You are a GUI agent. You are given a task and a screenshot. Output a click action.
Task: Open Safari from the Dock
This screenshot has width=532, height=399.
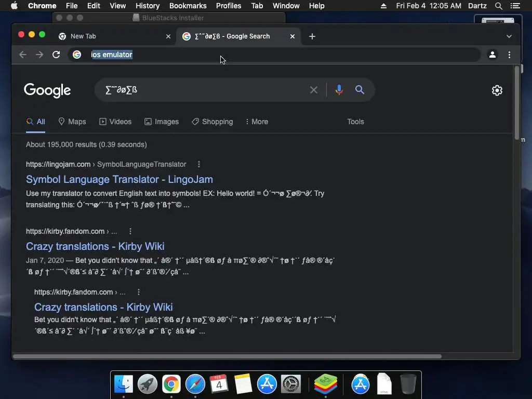[195, 384]
